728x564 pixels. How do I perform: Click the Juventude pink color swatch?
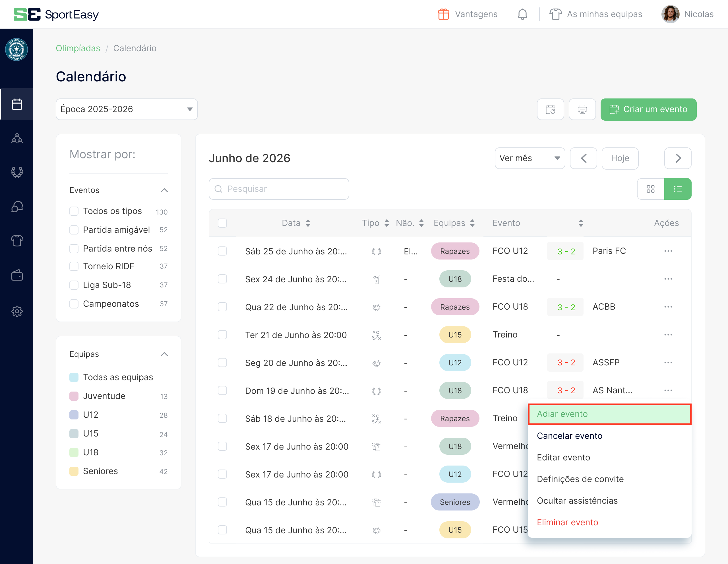click(74, 396)
